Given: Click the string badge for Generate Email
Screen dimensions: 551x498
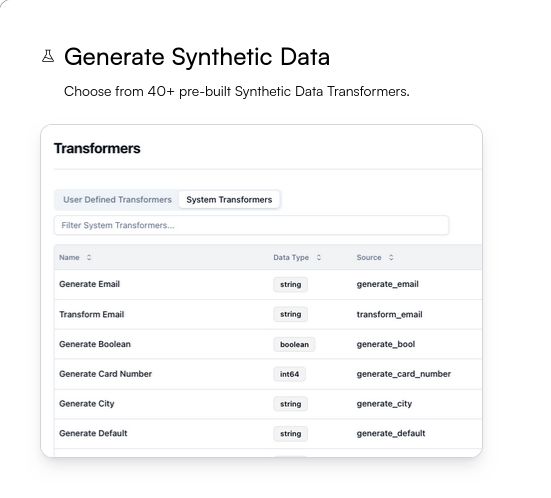Looking at the screenshot, I should [291, 285].
